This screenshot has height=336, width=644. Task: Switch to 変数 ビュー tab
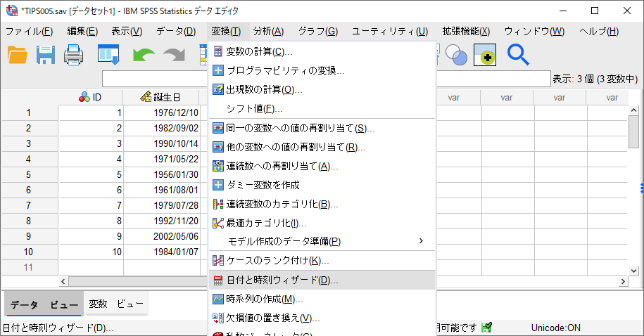116,304
